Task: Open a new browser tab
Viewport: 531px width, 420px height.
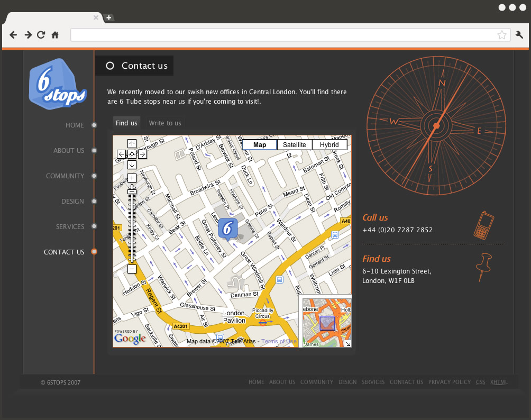Action: (x=108, y=18)
